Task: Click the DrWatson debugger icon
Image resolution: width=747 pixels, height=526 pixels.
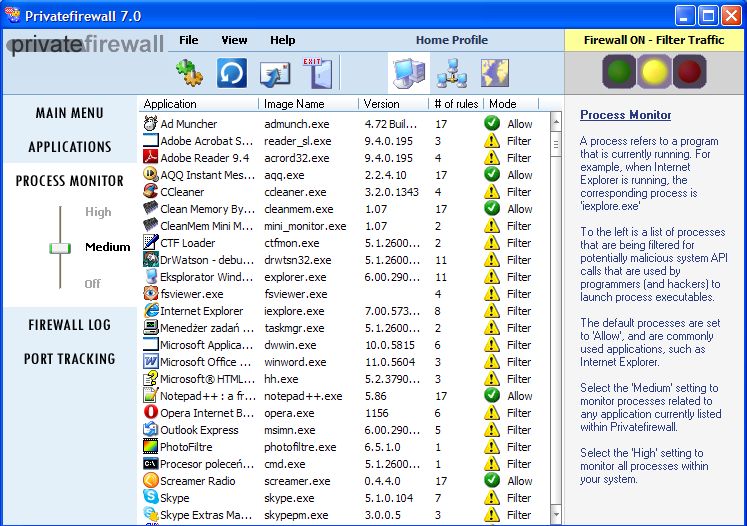Action: pyautogui.click(x=151, y=260)
